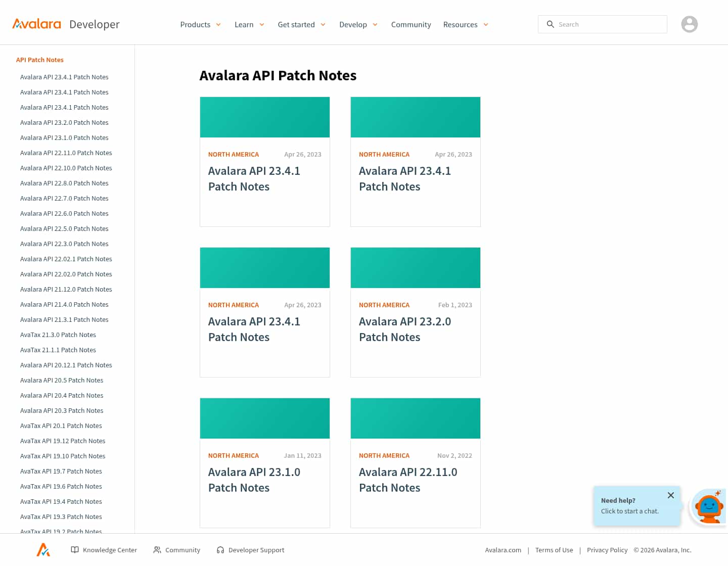Click the Knowledge Center book icon
728x566 pixels.
coord(75,550)
